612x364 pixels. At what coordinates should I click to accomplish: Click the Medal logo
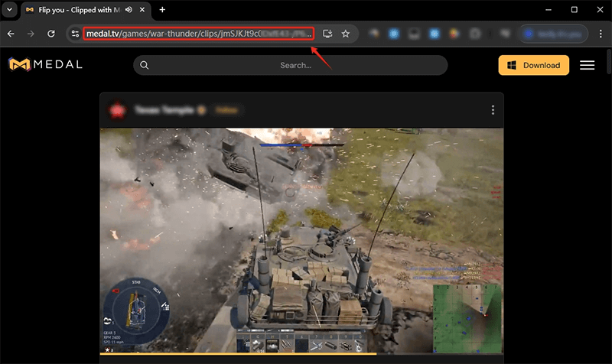46,64
